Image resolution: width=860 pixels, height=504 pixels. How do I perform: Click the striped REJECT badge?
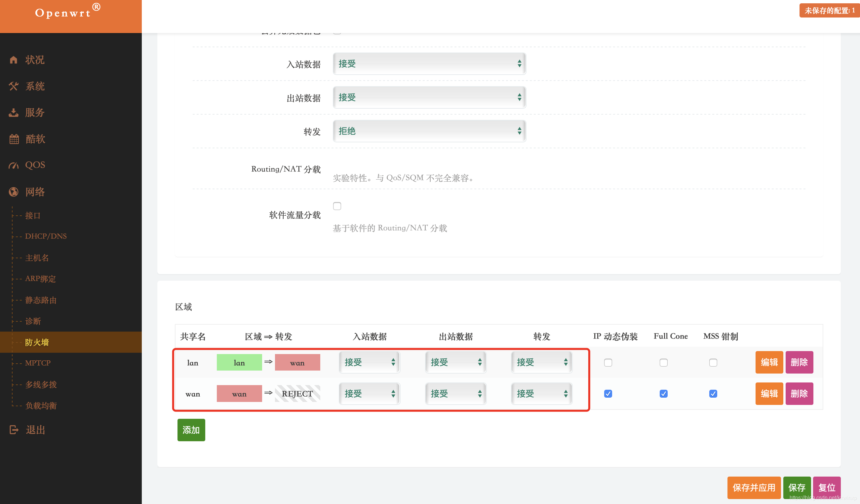pyautogui.click(x=297, y=394)
